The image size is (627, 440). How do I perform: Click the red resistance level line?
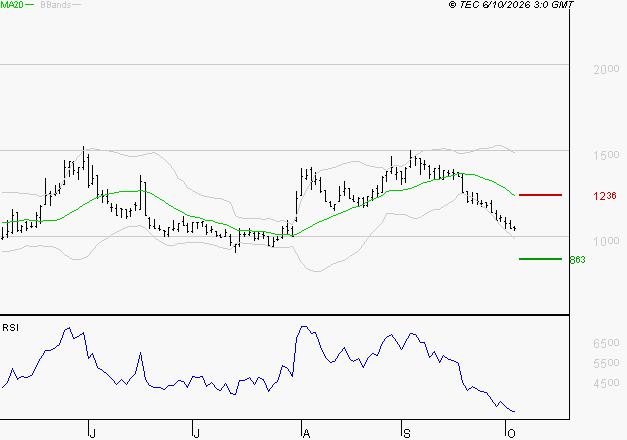[x=540, y=195]
